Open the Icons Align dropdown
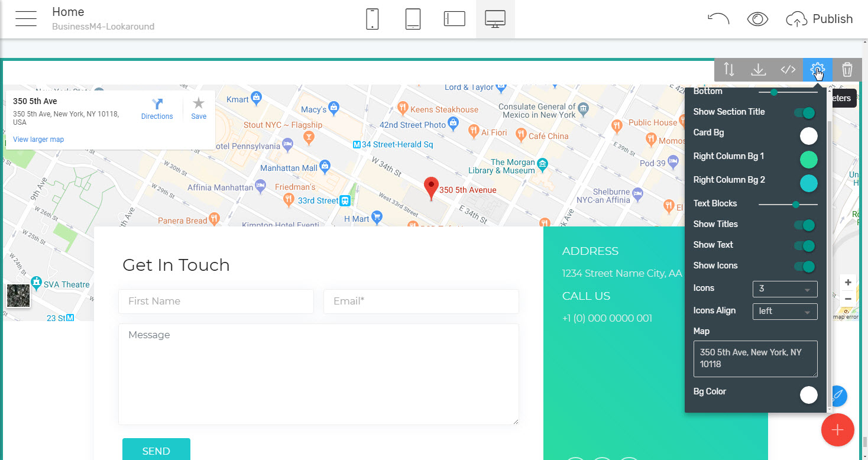The width and height of the screenshot is (868, 460). 785,311
